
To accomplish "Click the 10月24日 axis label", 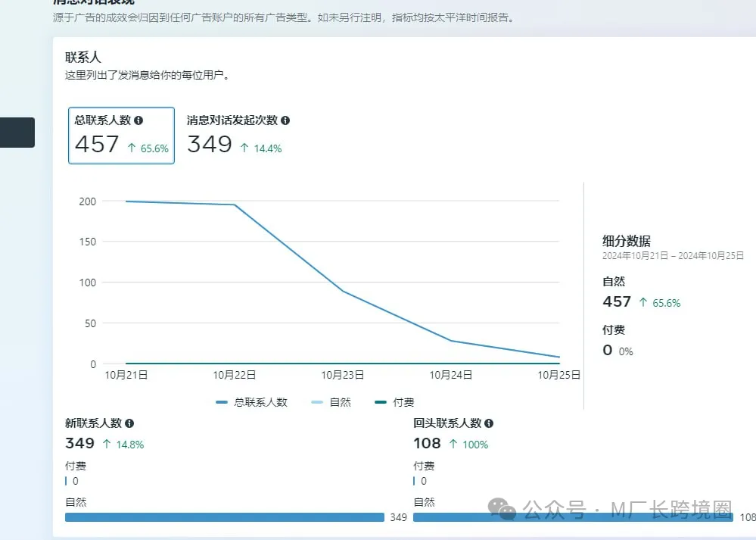I will coord(451,375).
